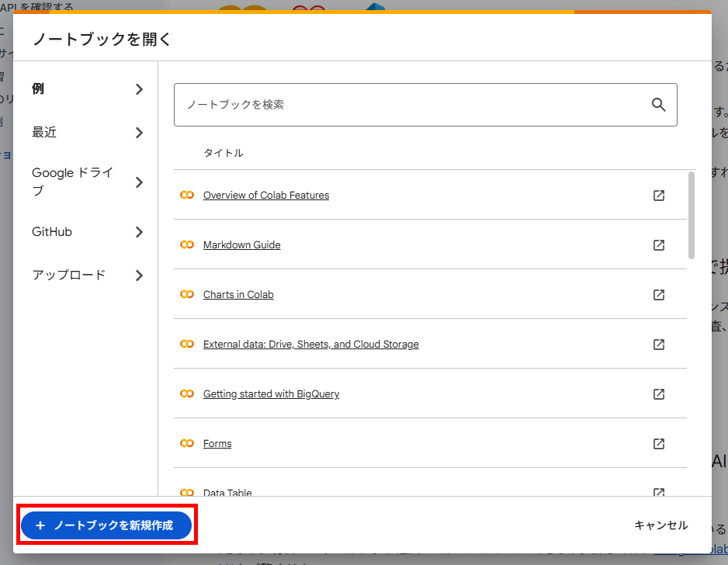Image resolution: width=728 pixels, height=565 pixels.
Task: Expand chevron next to 例
Action: click(x=139, y=89)
